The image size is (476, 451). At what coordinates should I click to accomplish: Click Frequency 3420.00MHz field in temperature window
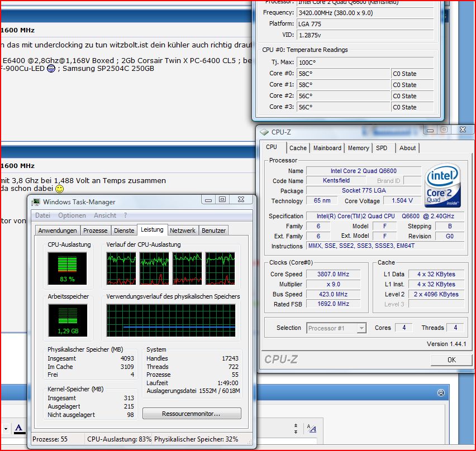pyautogui.click(x=365, y=13)
